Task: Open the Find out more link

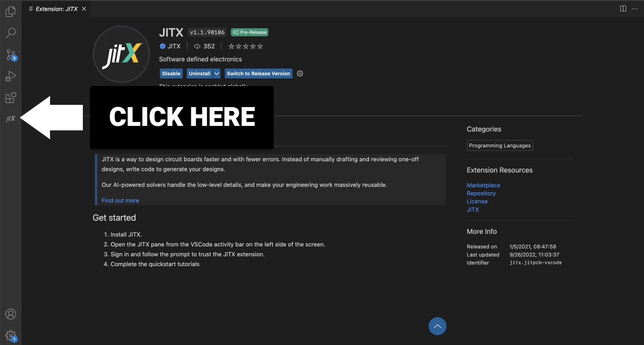Action: pyautogui.click(x=120, y=200)
